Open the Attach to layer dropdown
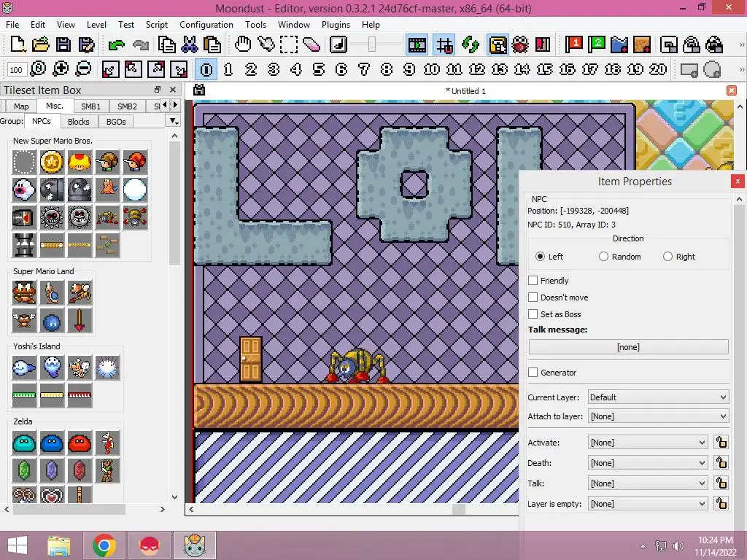This screenshot has width=747, height=560. tap(659, 416)
